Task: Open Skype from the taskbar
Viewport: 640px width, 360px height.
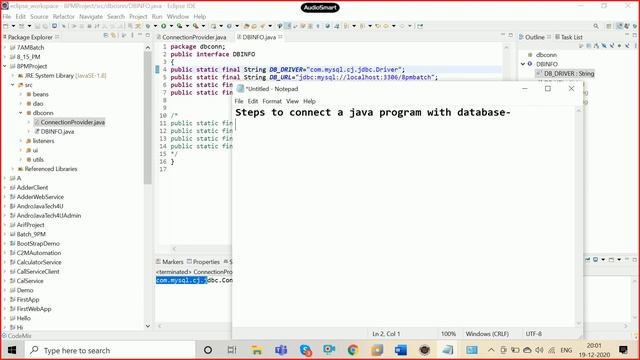Action: coord(305,350)
